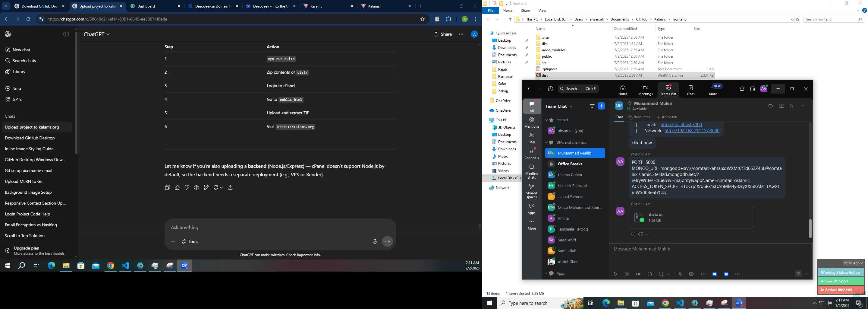Click ChatGPT sidebar chat list scrollbar
This screenshot has width=868, height=309.
(76, 93)
